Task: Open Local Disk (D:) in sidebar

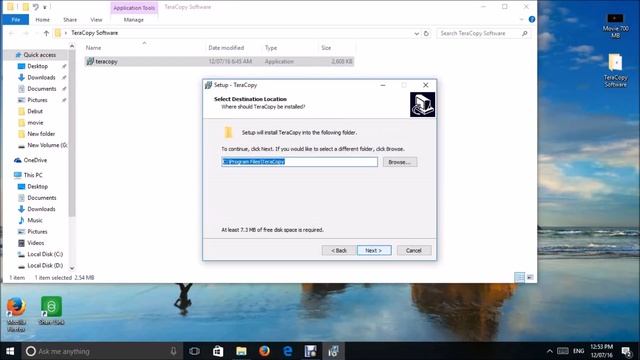Action: click(x=45, y=266)
